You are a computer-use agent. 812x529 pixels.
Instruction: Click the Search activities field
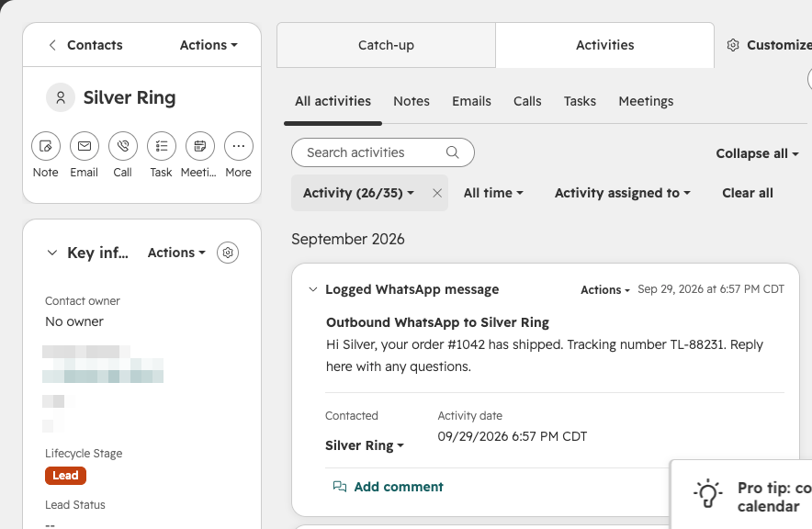tap(383, 152)
